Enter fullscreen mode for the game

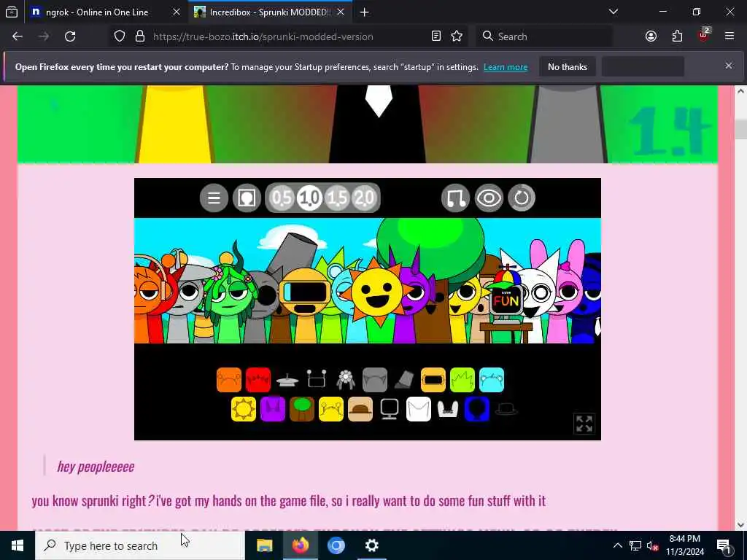584,424
